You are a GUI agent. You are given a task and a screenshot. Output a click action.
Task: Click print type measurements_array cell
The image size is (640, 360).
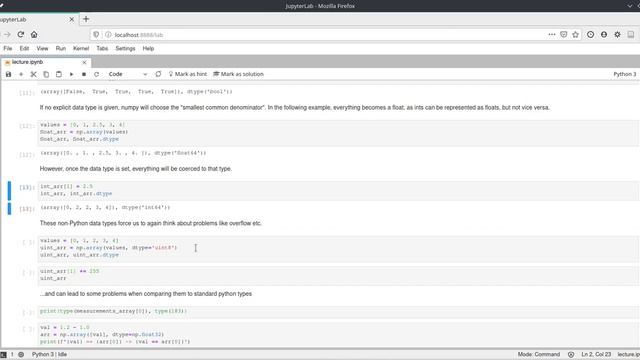click(x=338, y=311)
